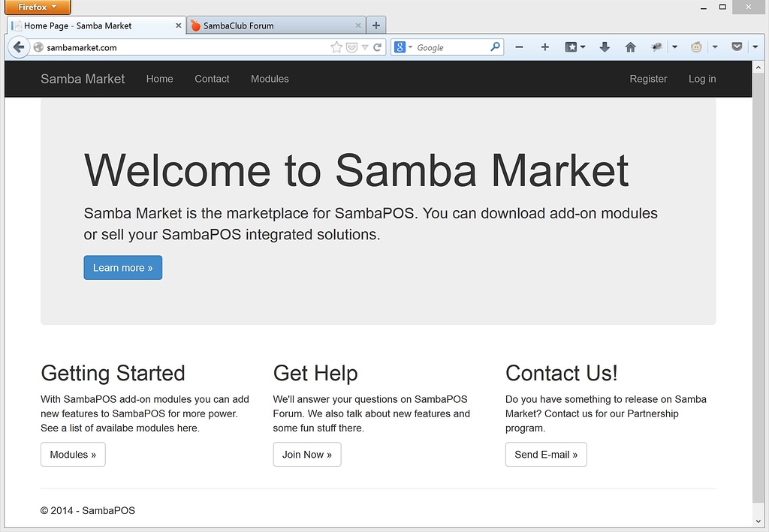Zoom out using the minus icon

click(519, 47)
